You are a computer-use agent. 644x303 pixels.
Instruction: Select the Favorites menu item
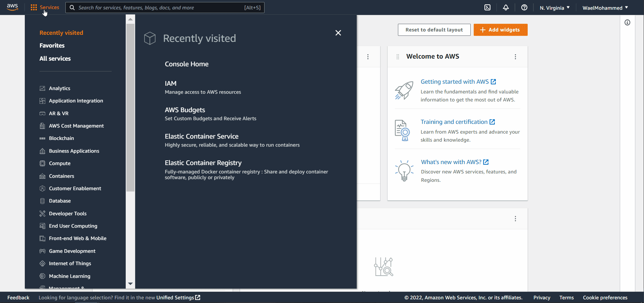point(52,46)
